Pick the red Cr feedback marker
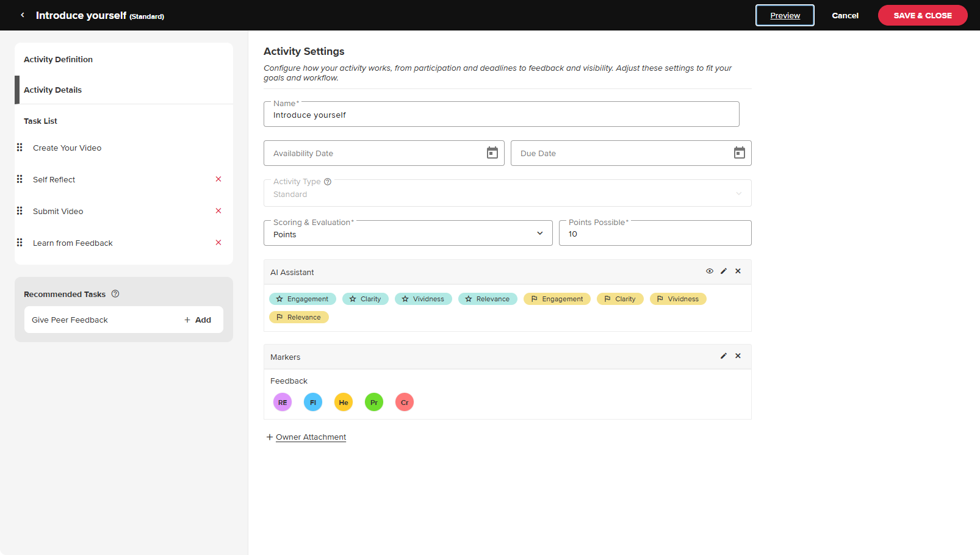Image resolution: width=980 pixels, height=555 pixels. [405, 403]
